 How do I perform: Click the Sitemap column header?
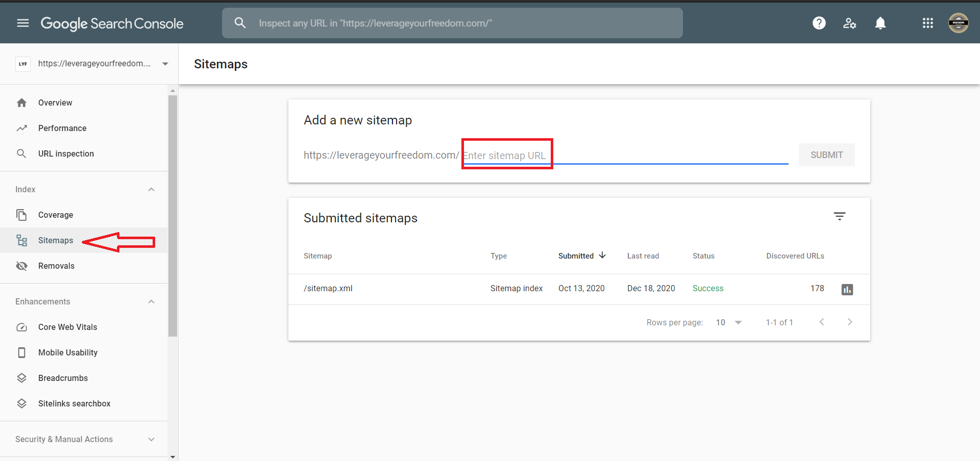[x=317, y=256]
